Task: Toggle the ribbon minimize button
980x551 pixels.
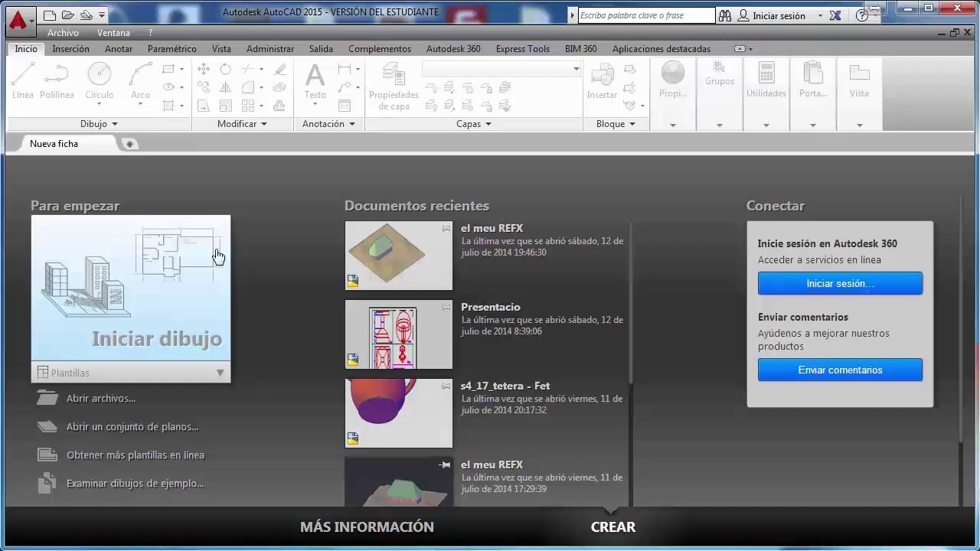Action: coord(740,49)
